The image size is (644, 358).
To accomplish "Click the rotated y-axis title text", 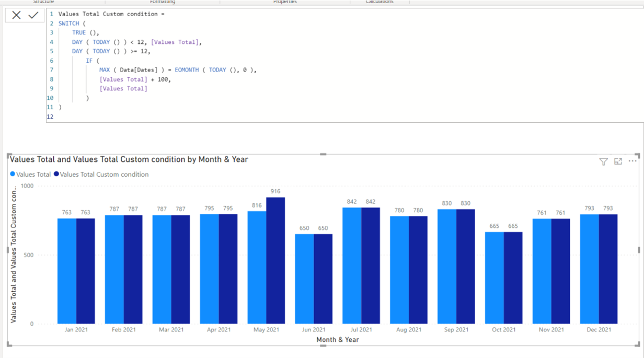I will [x=14, y=255].
